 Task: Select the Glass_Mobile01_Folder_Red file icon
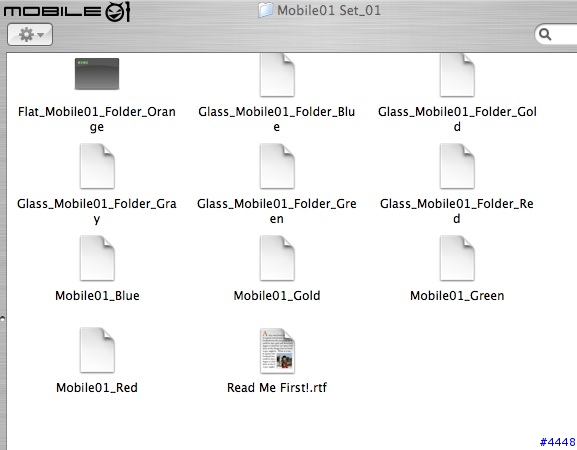coord(457,166)
